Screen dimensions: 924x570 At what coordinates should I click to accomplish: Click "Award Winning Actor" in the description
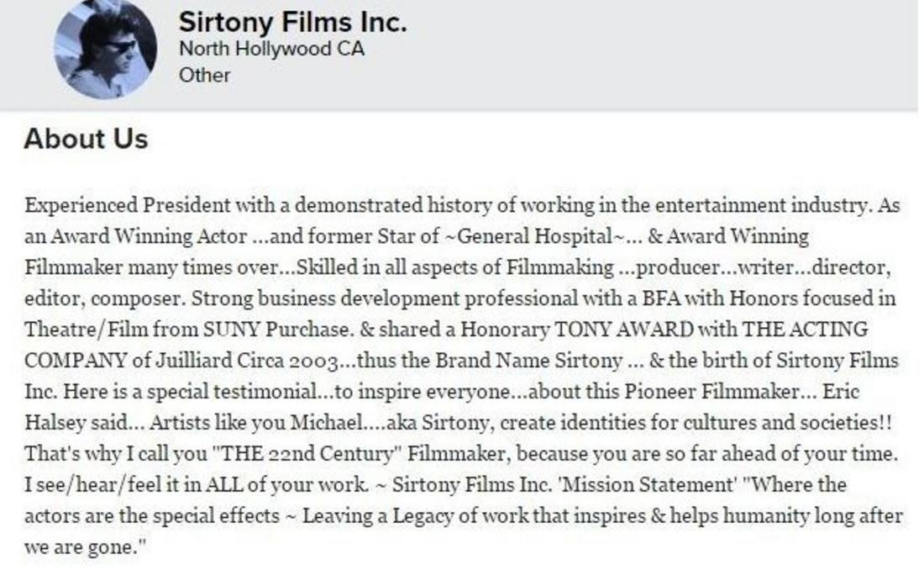point(149,236)
